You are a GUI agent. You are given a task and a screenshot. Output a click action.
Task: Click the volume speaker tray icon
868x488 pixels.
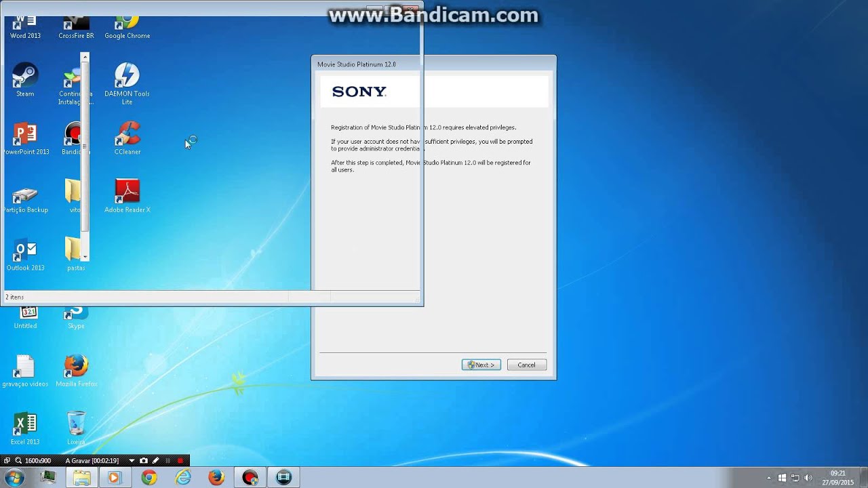(808, 478)
